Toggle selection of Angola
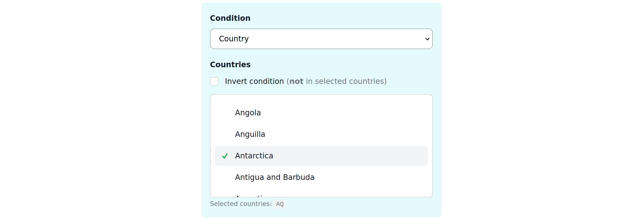This screenshot has width=644, height=220. pyautogui.click(x=248, y=112)
